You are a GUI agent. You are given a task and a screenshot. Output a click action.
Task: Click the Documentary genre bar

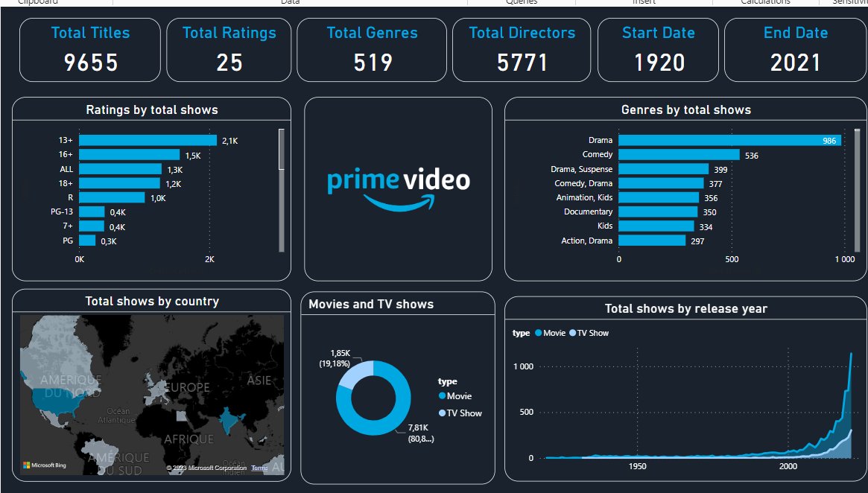point(658,212)
